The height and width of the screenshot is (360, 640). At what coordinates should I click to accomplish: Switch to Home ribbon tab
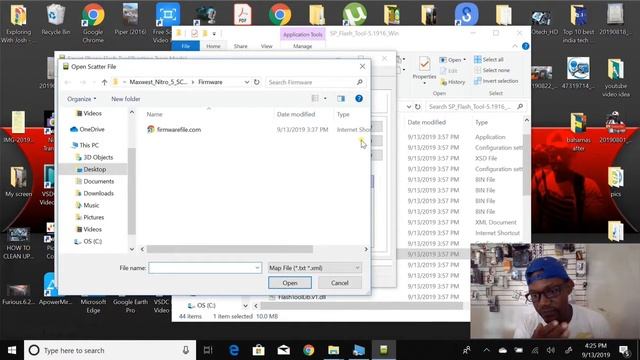point(213,46)
